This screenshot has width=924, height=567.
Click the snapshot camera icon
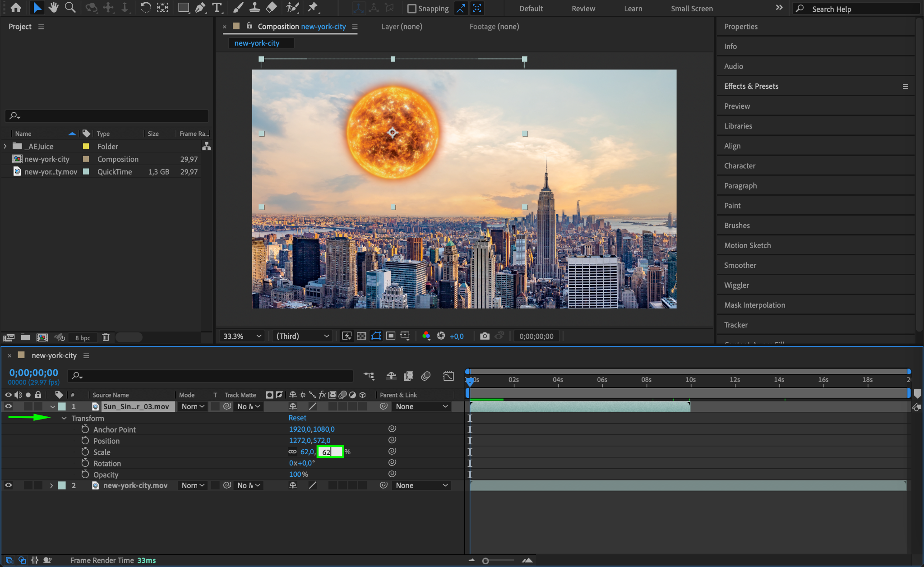point(485,336)
